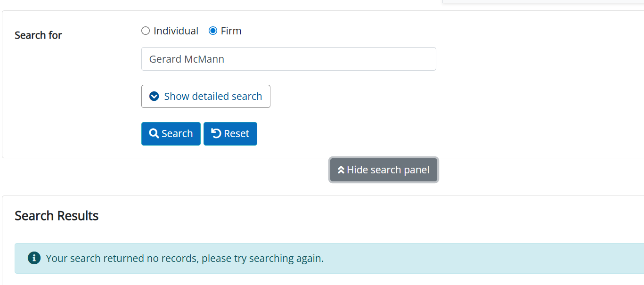
Task: Click the 'Hide search panel' text
Action: tap(388, 170)
